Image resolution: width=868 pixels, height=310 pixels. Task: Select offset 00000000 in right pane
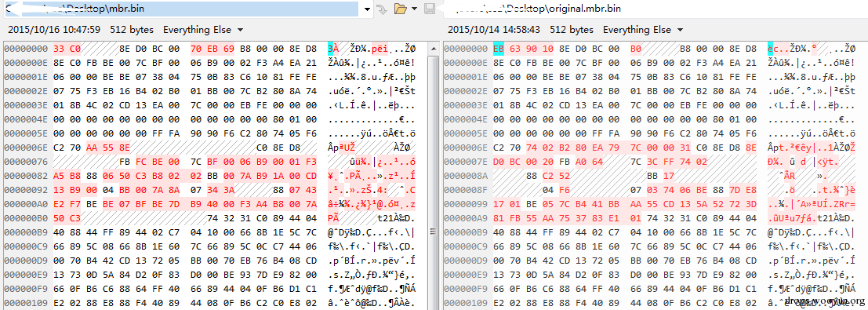pos(465,48)
